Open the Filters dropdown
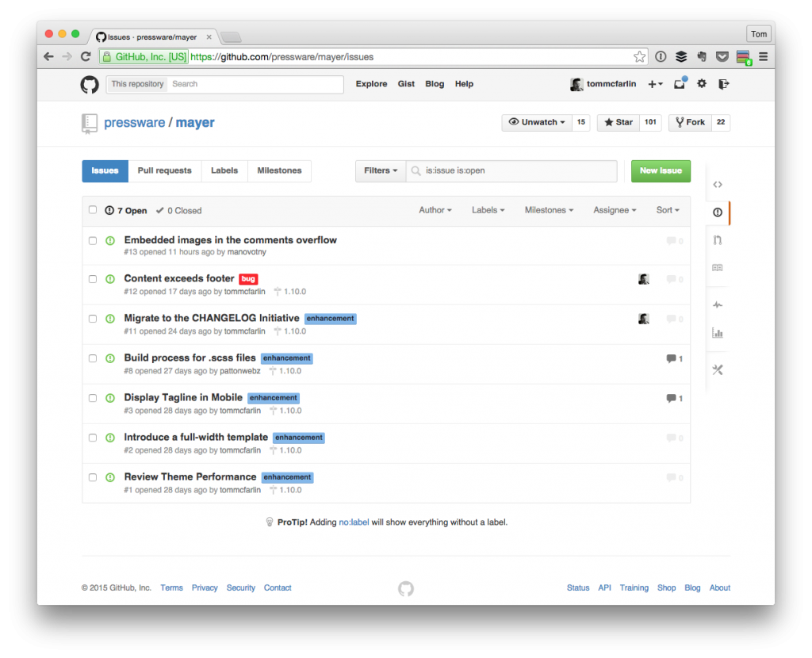The image size is (812, 658). click(381, 170)
